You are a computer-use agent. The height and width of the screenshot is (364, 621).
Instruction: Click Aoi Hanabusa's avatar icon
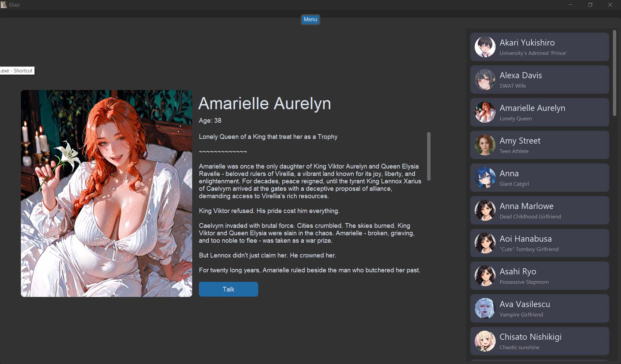pos(485,243)
